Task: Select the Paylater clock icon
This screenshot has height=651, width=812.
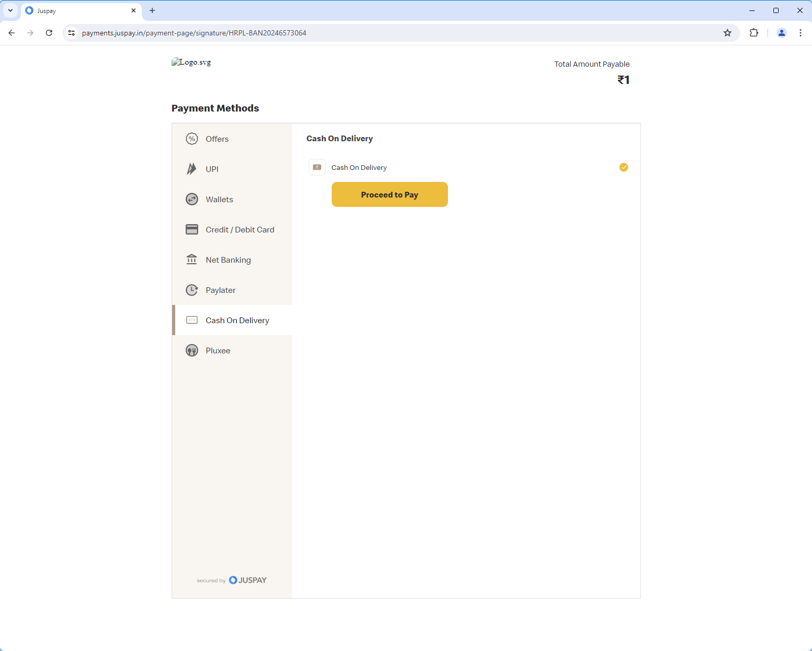Action: (x=192, y=290)
